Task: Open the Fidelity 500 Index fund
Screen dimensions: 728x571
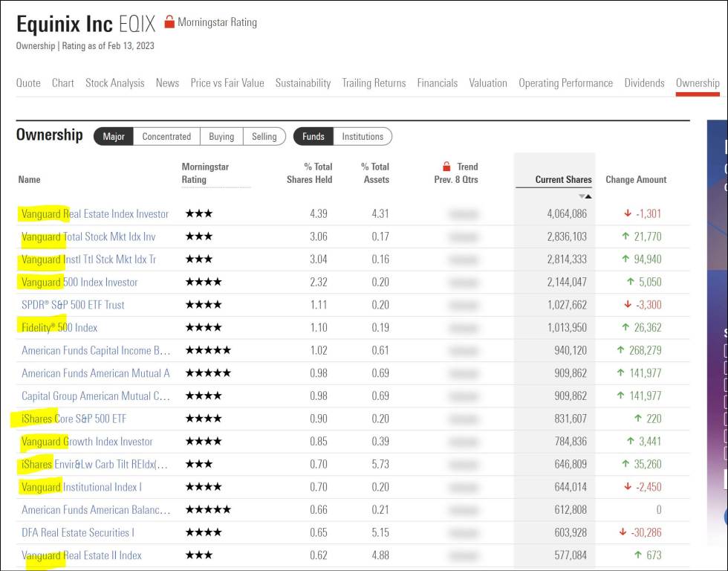Action: 59,328
